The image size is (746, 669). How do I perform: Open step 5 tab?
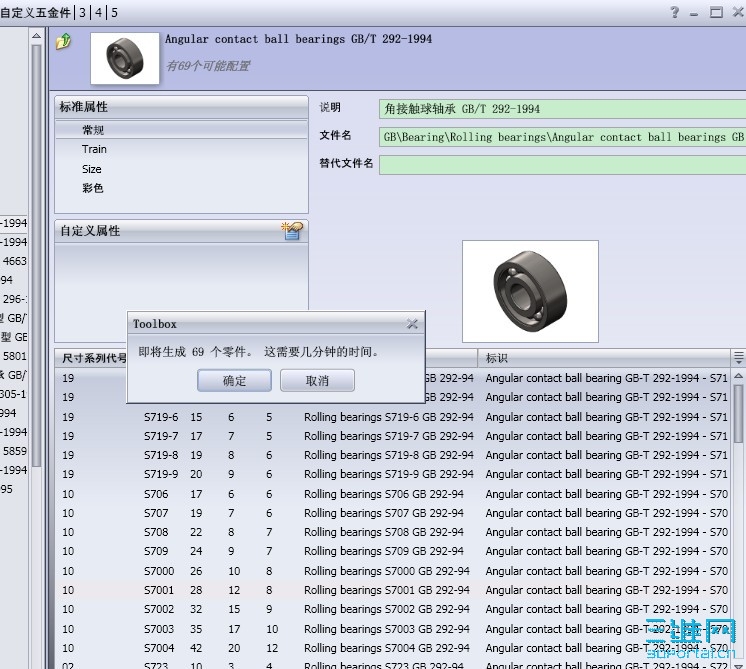coord(114,12)
